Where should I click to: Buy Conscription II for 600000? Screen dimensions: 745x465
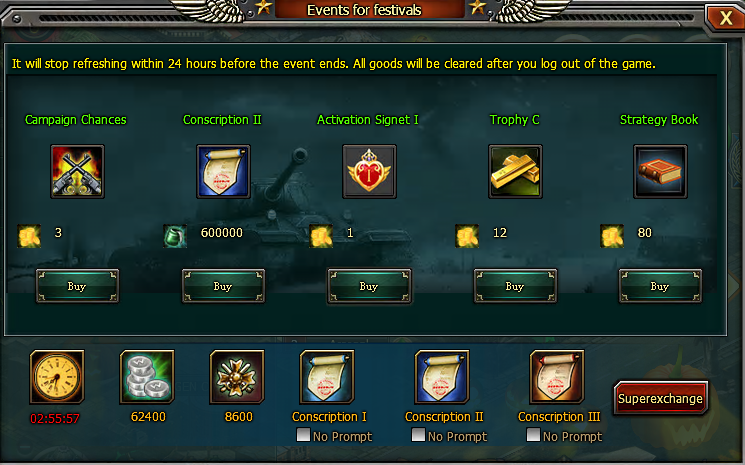tap(223, 286)
